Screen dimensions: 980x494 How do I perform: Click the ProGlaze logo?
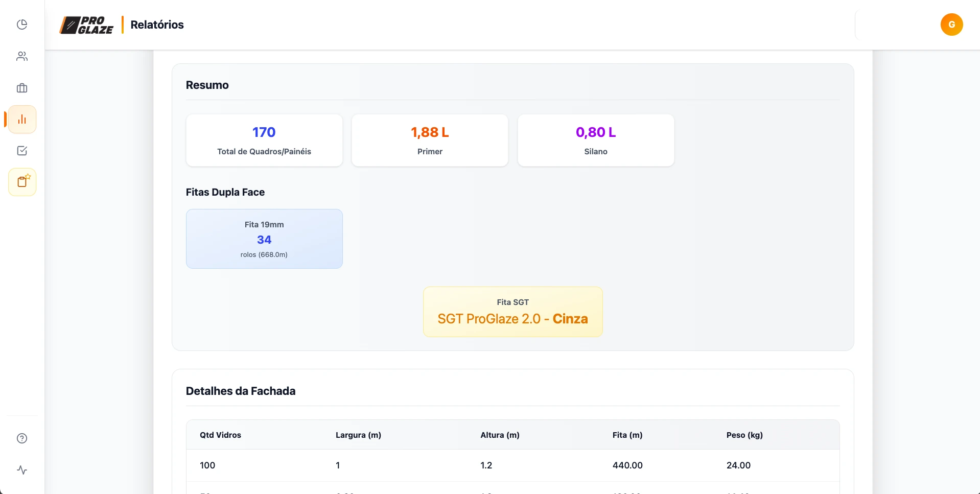click(x=86, y=25)
